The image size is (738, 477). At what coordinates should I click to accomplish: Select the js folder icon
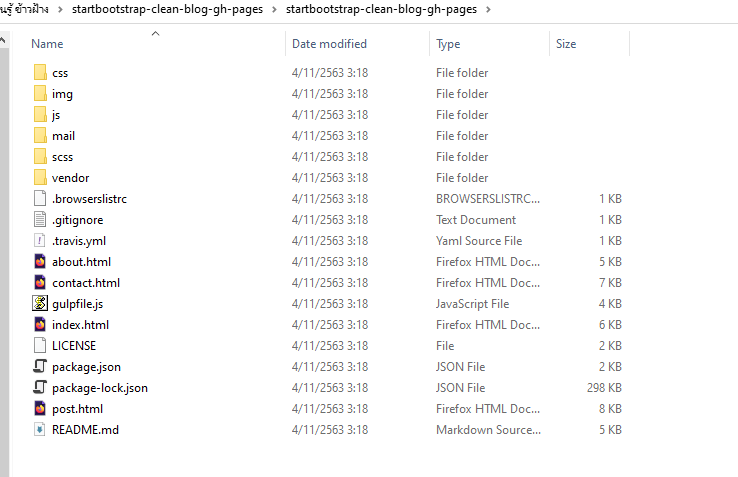(40, 114)
